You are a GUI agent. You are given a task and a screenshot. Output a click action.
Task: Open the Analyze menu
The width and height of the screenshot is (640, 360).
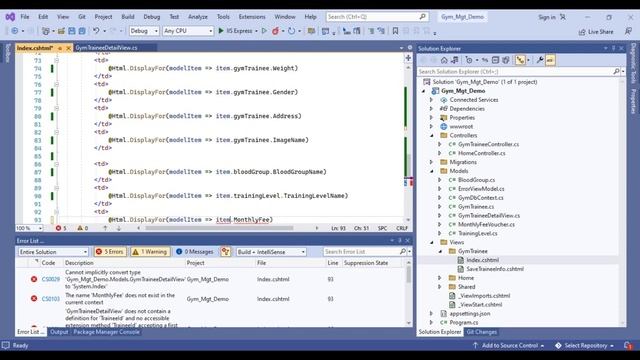(198, 17)
